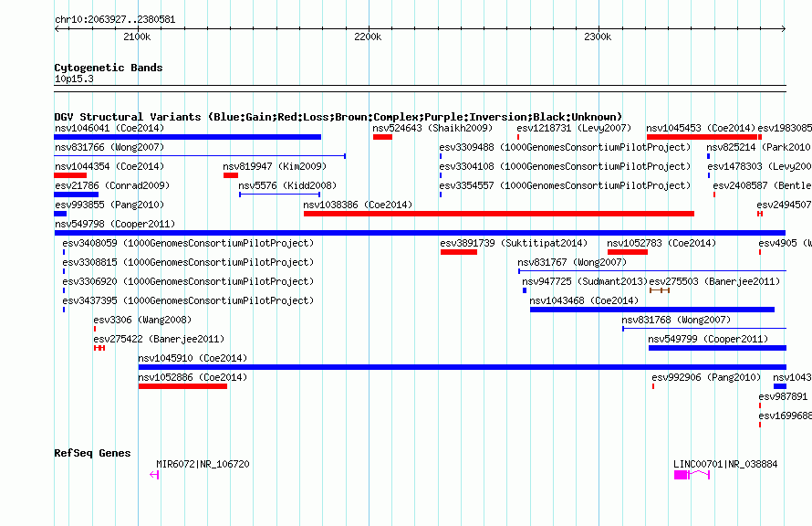
Task: Select the nsv524643 (Shaikh2009) red loss bar
Action: [382, 137]
